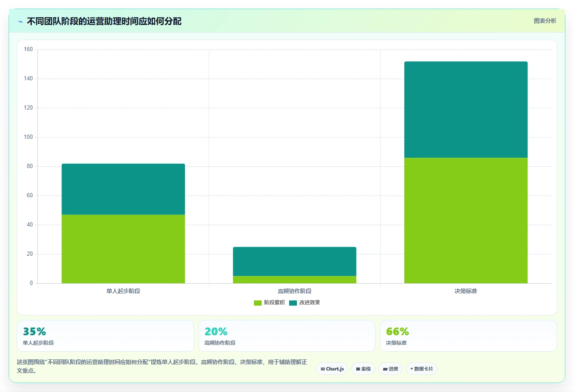Viewport: 574px width, 392px height.
Task: Click the y-axis value 160
Action: pyautogui.click(x=28, y=49)
